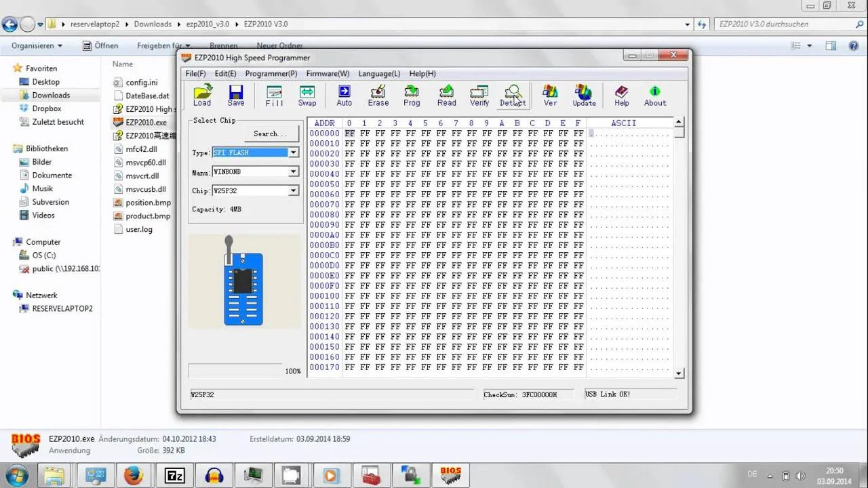Open the chip Type dropdown

(x=292, y=152)
